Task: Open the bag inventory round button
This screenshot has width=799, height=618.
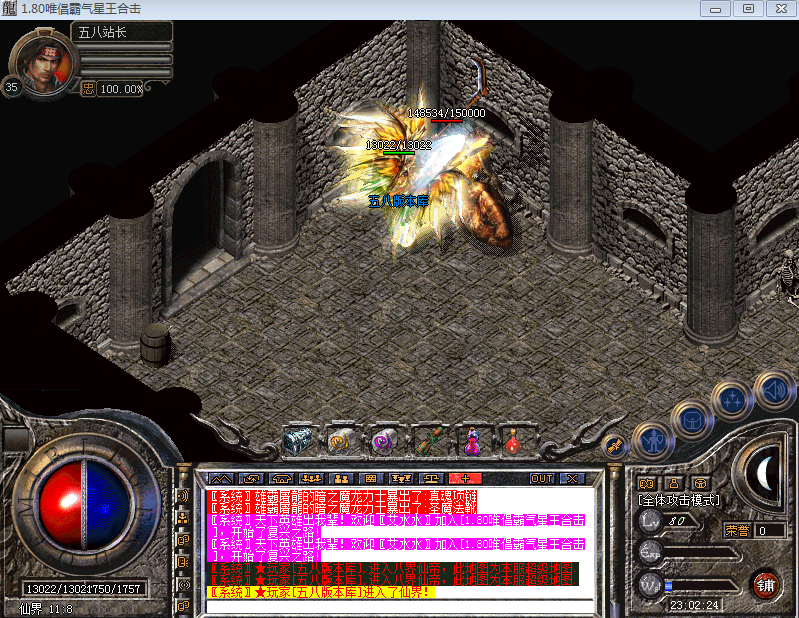Action: 693,420
